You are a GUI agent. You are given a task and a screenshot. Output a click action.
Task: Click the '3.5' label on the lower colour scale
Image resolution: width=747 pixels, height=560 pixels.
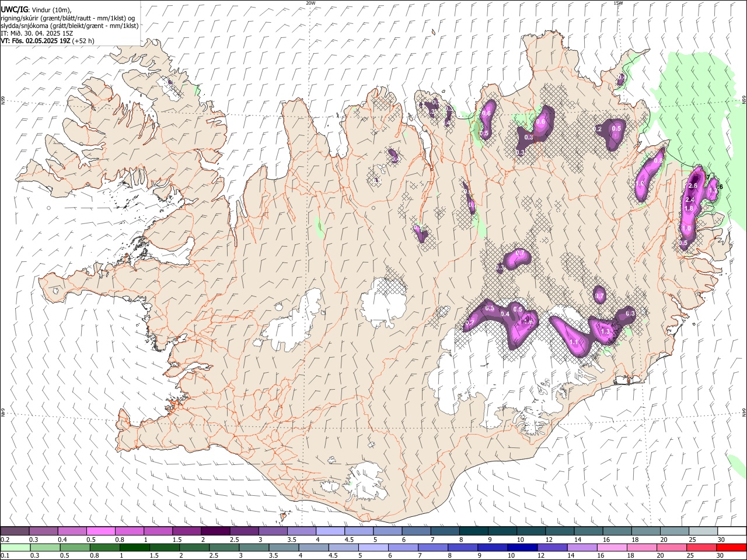[273, 555]
